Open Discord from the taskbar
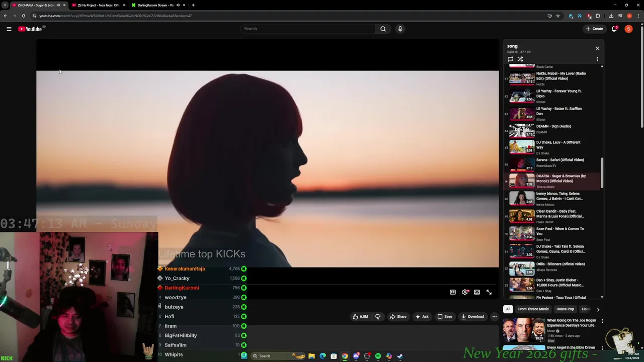The height and width of the screenshot is (362, 644). tap(356, 356)
